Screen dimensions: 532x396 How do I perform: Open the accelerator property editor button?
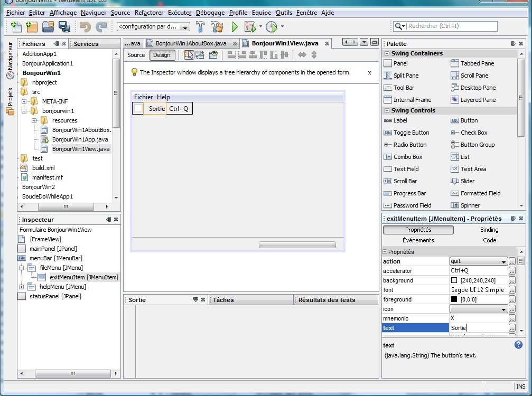(x=512, y=271)
